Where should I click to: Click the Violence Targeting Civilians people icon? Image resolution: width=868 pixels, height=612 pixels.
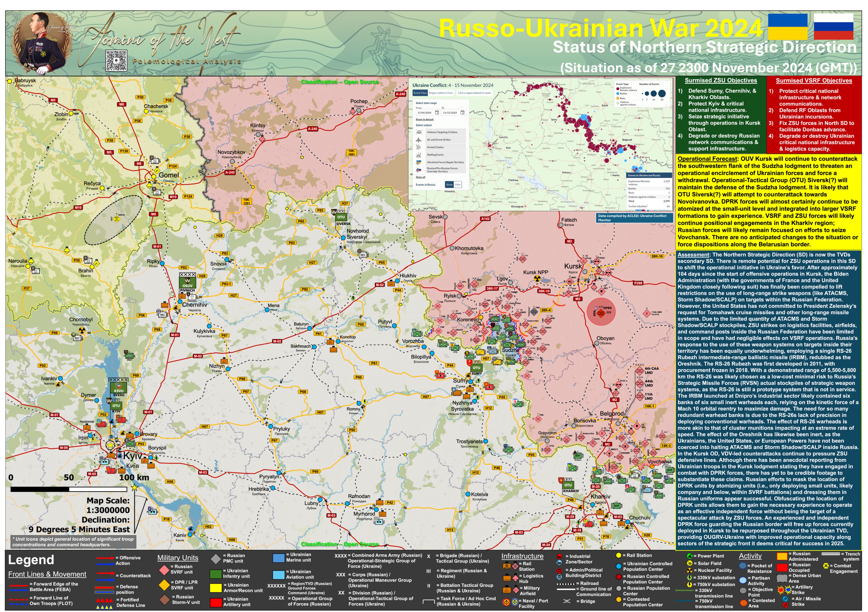pos(419,132)
